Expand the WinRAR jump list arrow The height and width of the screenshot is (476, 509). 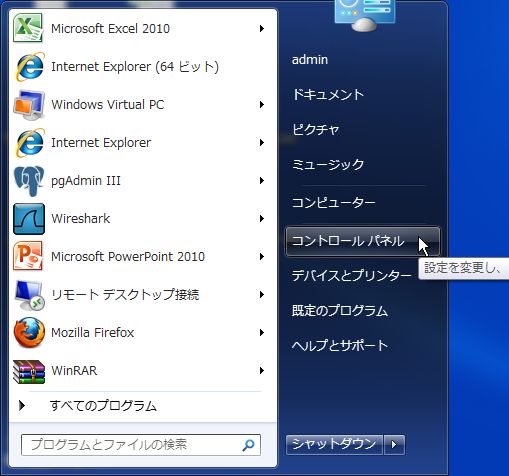click(x=262, y=371)
